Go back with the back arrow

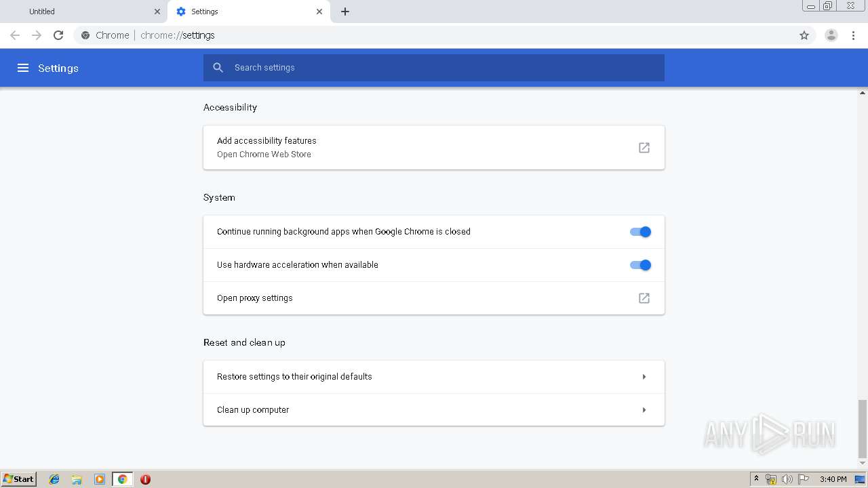coord(15,35)
